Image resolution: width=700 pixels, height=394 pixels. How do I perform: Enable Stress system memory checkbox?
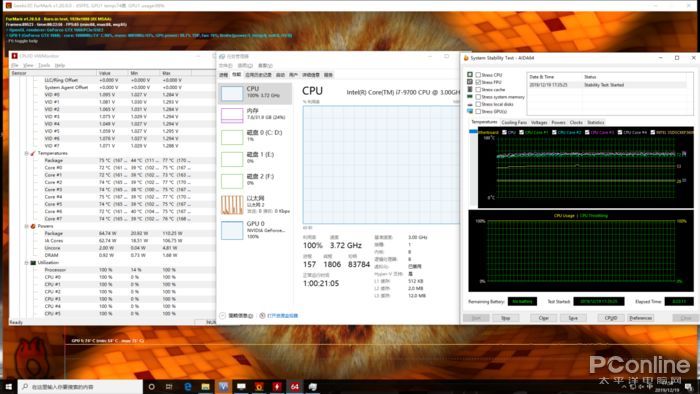[478, 97]
